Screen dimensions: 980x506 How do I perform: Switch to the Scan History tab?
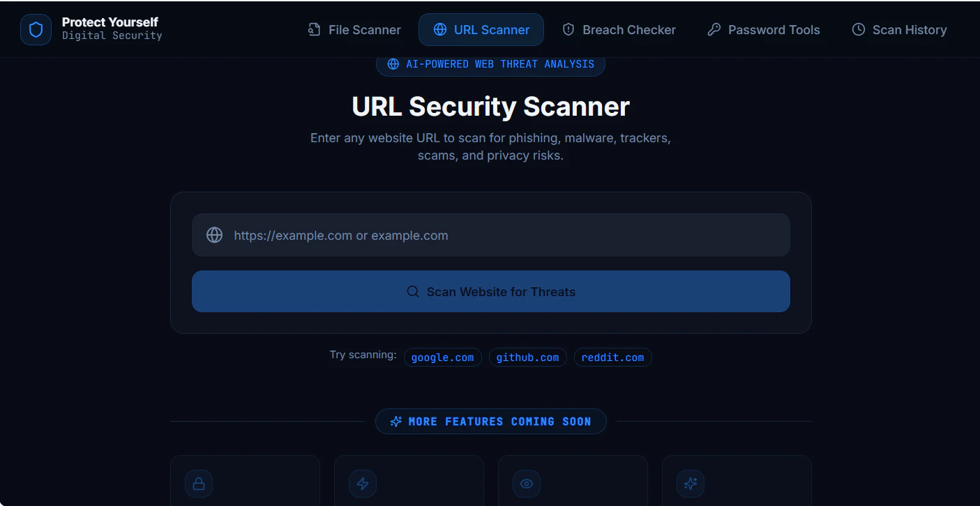click(x=899, y=29)
